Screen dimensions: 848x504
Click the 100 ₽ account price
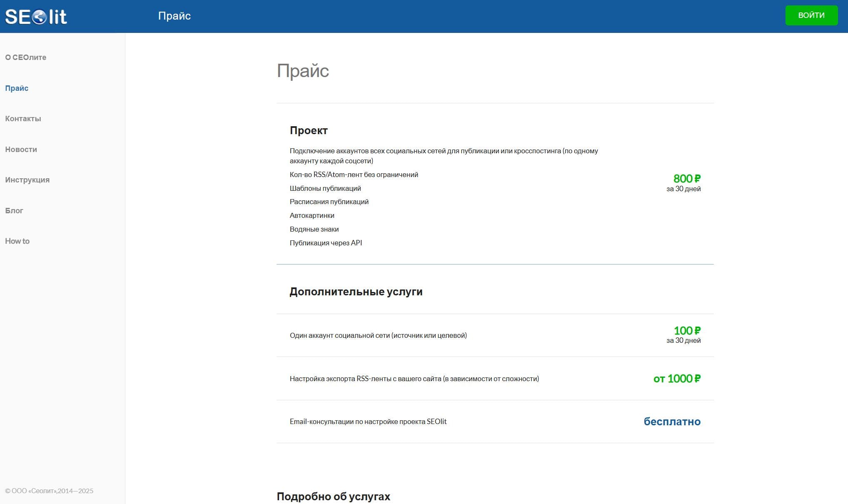[x=687, y=331]
